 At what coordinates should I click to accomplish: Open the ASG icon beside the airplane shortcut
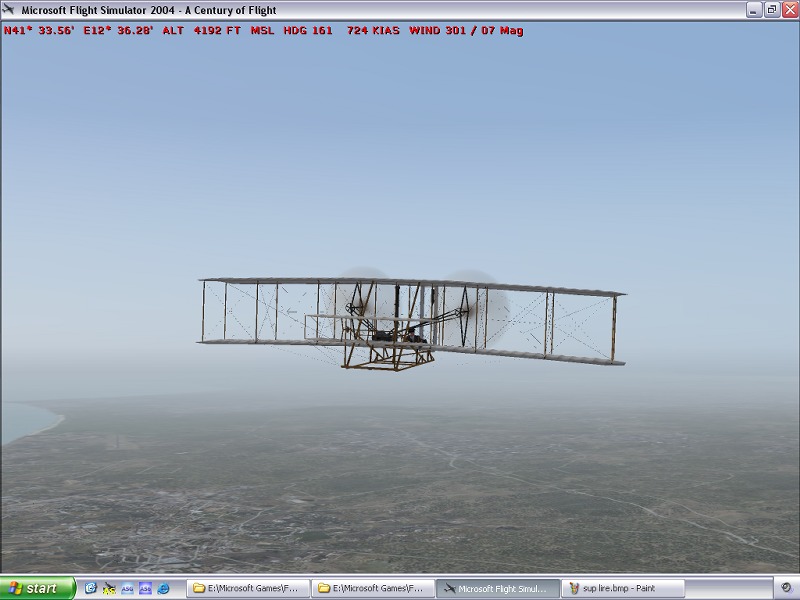[127, 588]
